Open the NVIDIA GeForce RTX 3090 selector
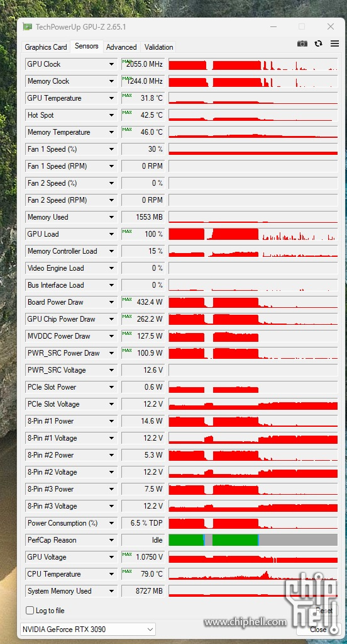This screenshot has width=347, height=644. (x=88, y=630)
